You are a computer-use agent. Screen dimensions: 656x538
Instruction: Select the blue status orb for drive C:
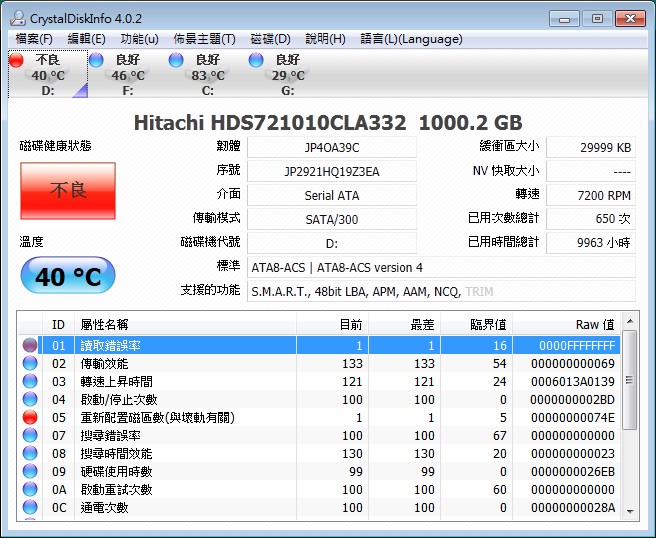pyautogui.click(x=176, y=60)
